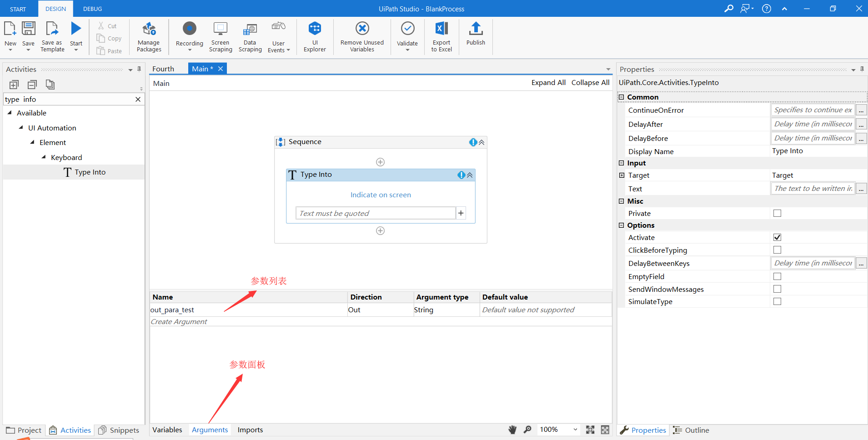Collapse all activities tree icon
Screen dimensions: 868x440
(x=32, y=85)
